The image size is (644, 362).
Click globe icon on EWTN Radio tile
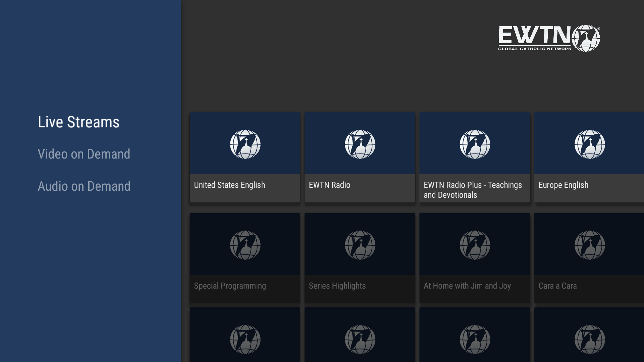(x=360, y=144)
